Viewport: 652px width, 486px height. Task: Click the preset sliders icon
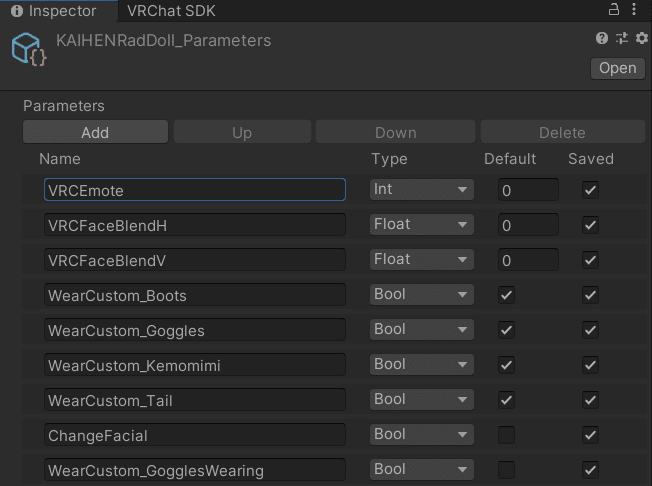(622, 38)
